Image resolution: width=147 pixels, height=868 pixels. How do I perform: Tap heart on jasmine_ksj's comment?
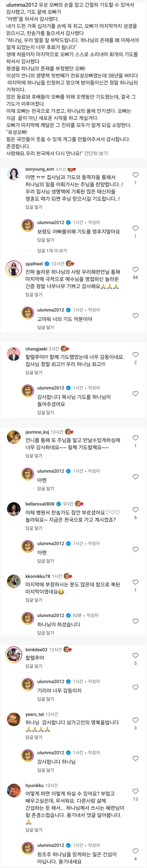pos(135,438)
